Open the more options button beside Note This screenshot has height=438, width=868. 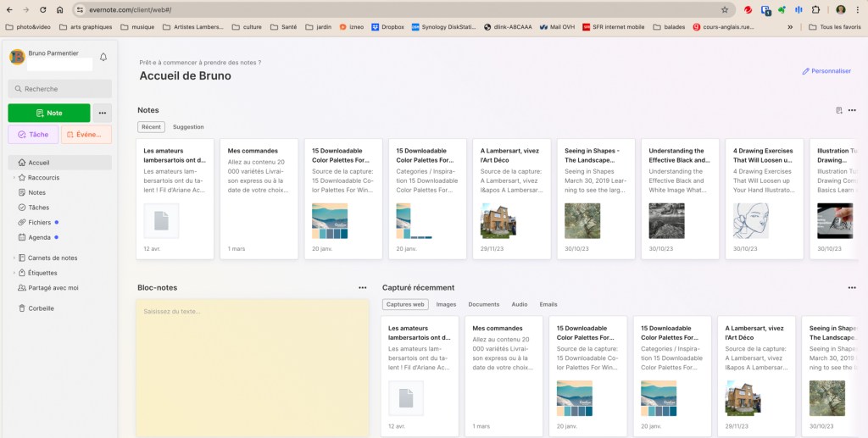(x=102, y=113)
